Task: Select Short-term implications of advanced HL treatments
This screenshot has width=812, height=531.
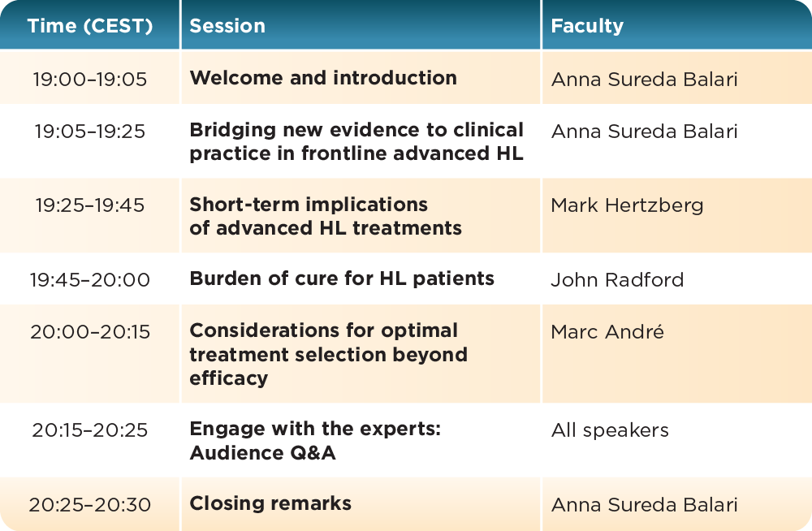Action: point(326,216)
